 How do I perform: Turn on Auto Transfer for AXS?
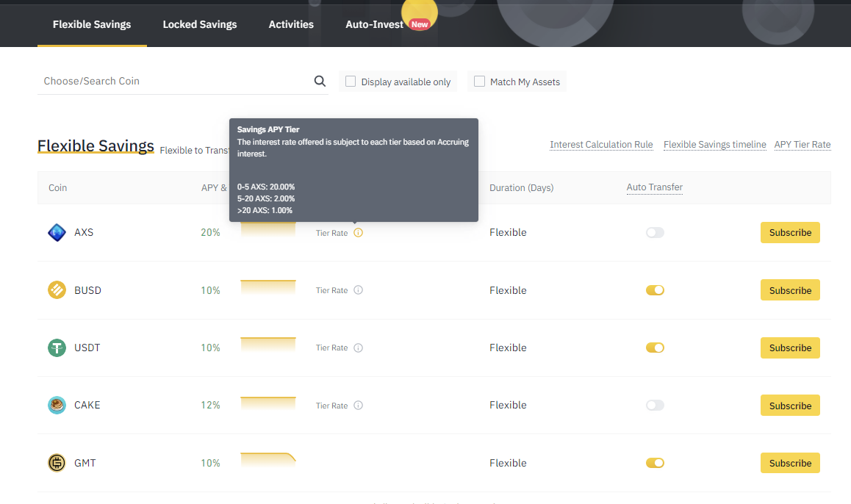click(654, 233)
